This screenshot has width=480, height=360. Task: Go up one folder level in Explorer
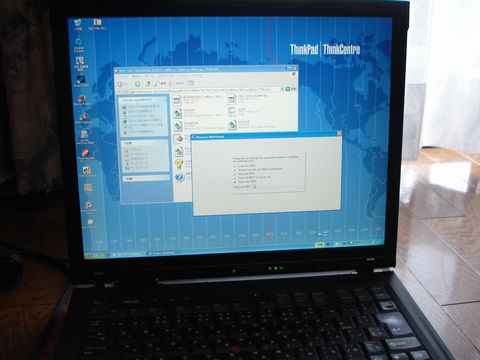147,84
